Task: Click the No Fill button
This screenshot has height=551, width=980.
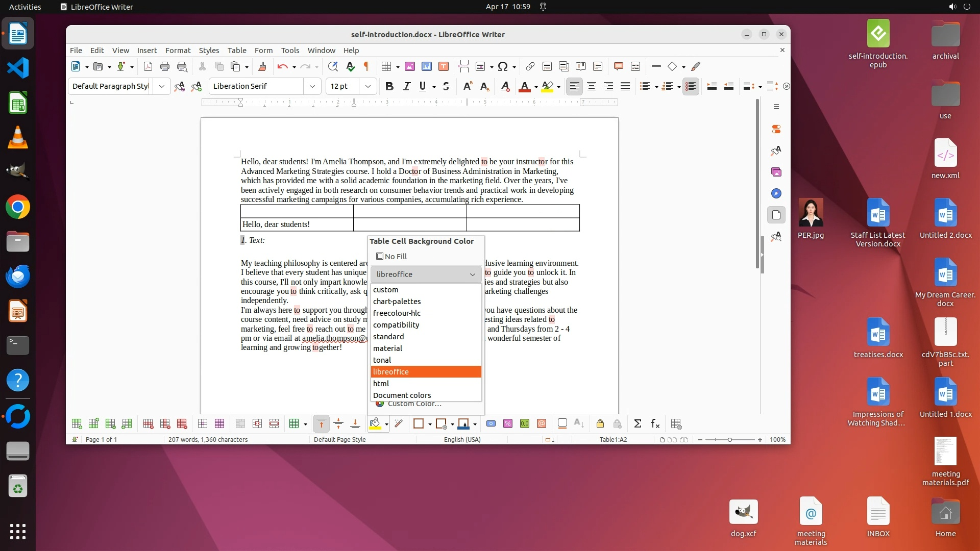Action: point(391,256)
